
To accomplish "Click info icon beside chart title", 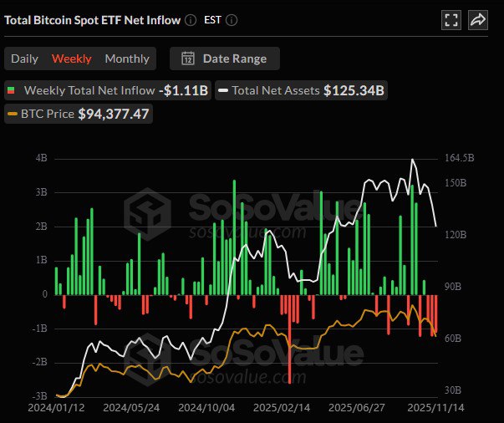I will pos(191,20).
